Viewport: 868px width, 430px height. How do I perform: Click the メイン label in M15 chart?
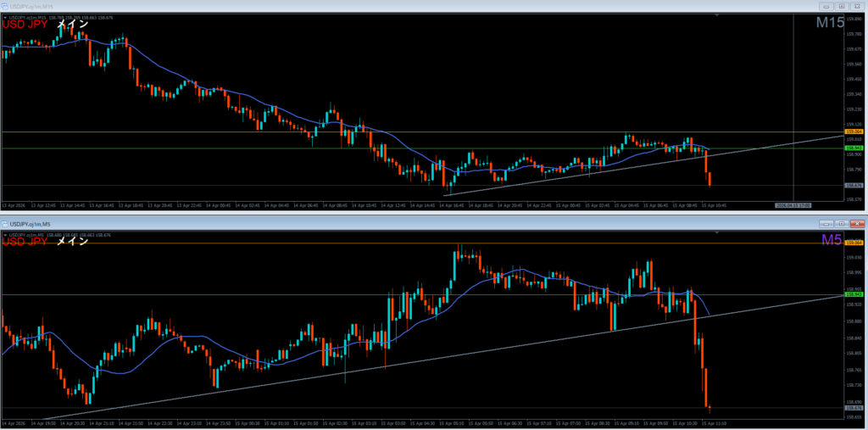(x=73, y=25)
